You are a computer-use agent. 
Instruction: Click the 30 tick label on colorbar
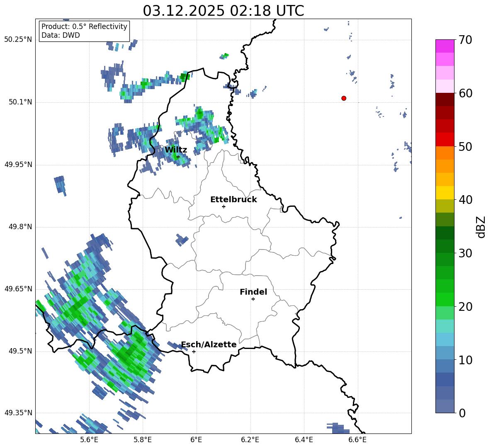pyautogui.click(x=466, y=253)
